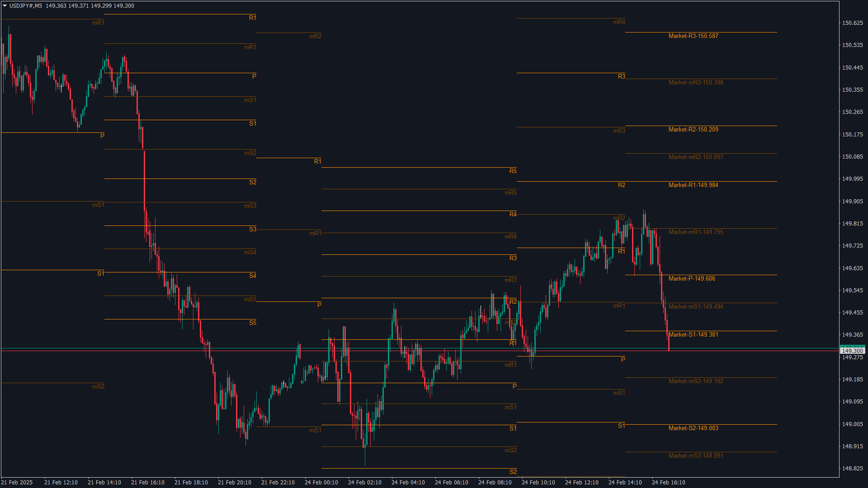Select the Market-R2-150.209 pivot label

tap(693, 130)
